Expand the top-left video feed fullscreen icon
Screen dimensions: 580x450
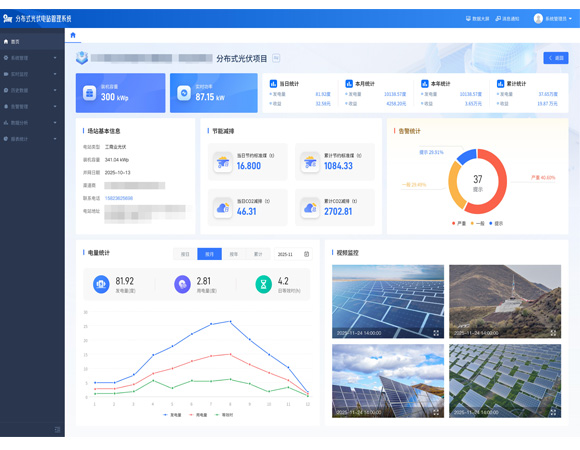click(x=436, y=333)
